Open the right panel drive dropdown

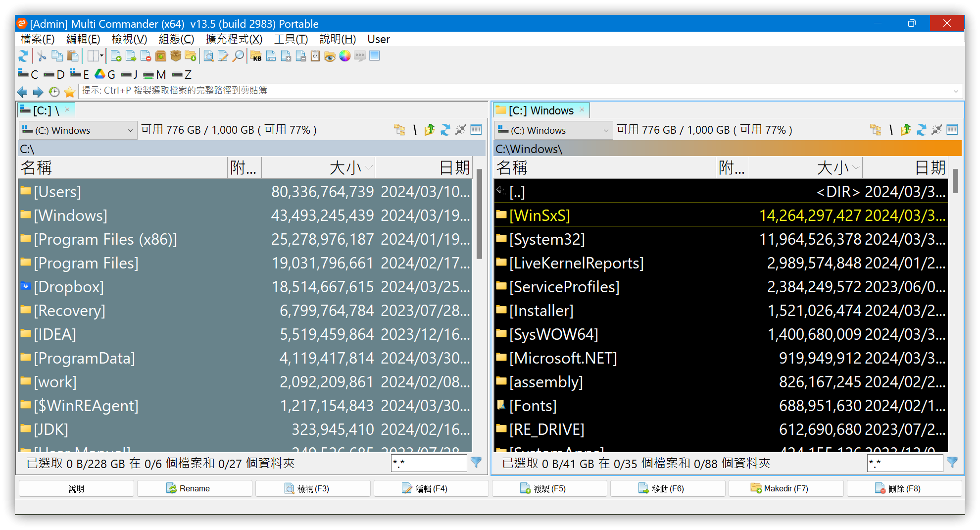553,130
